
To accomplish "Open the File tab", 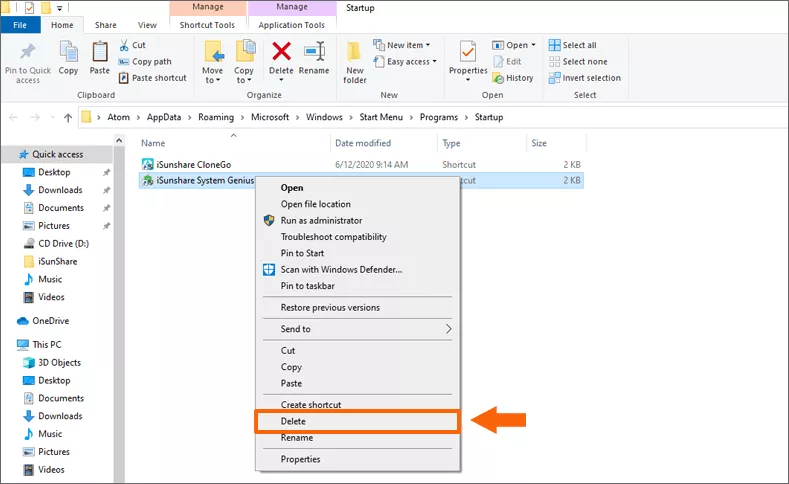I will point(20,25).
